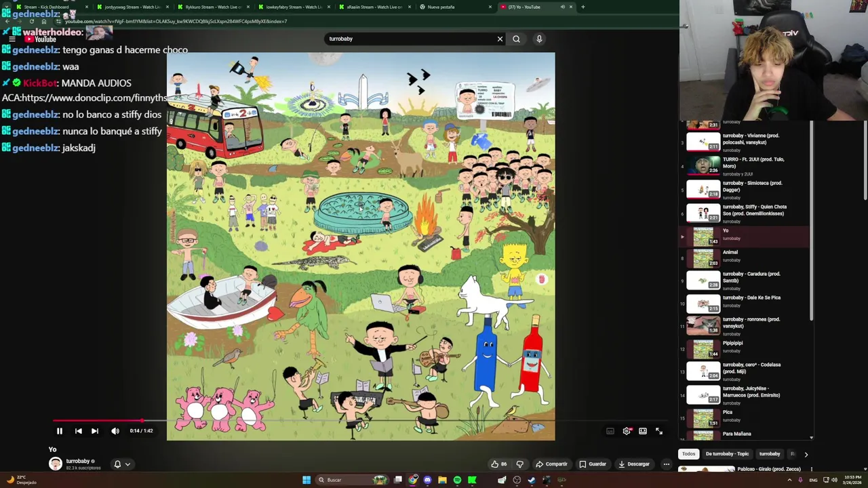Viewport: 868px width, 488px height.
Task: Switch to theater mode
Action: 643,431
